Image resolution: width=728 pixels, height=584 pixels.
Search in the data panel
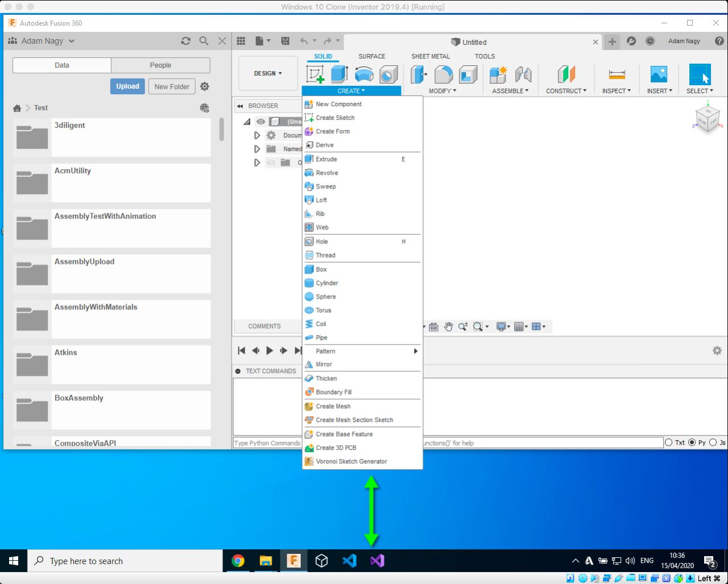[x=204, y=41]
